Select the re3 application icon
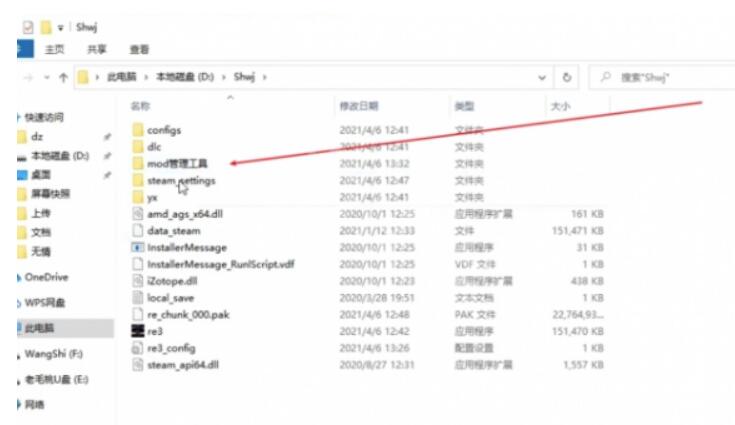 (x=137, y=331)
